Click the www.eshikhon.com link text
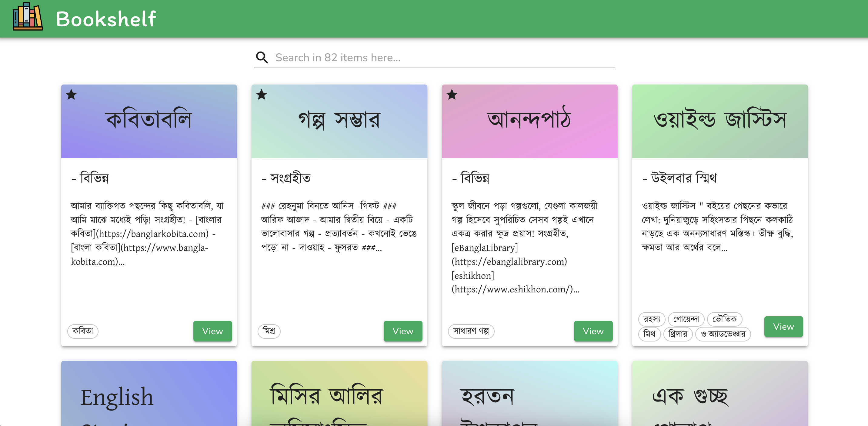 tap(512, 289)
